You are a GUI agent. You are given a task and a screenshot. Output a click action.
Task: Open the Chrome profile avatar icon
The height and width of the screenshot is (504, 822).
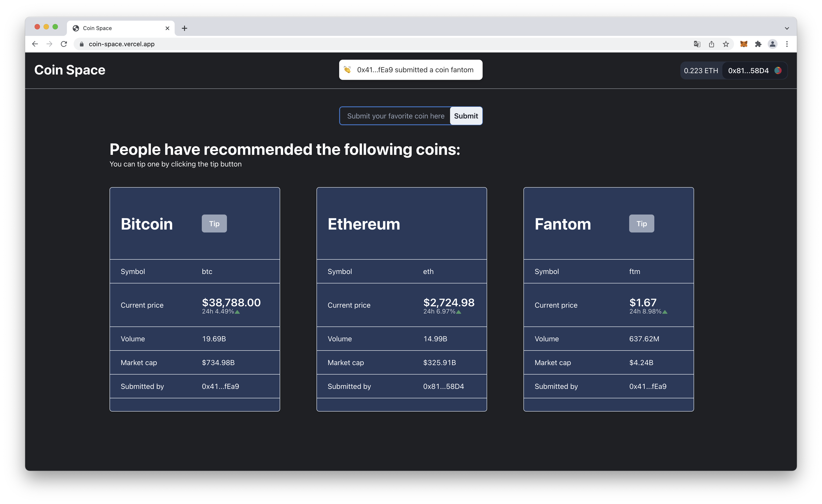[772, 44]
